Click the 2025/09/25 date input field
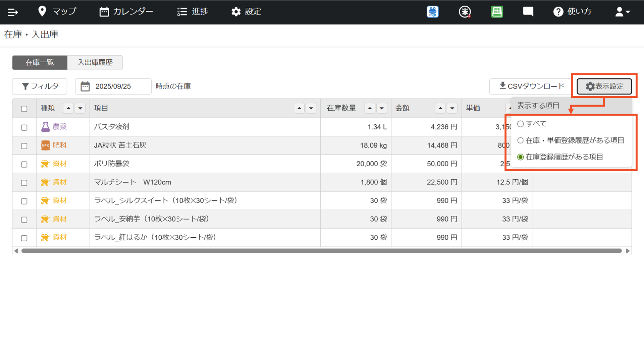Image resolution: width=644 pixels, height=362 pixels. point(113,86)
